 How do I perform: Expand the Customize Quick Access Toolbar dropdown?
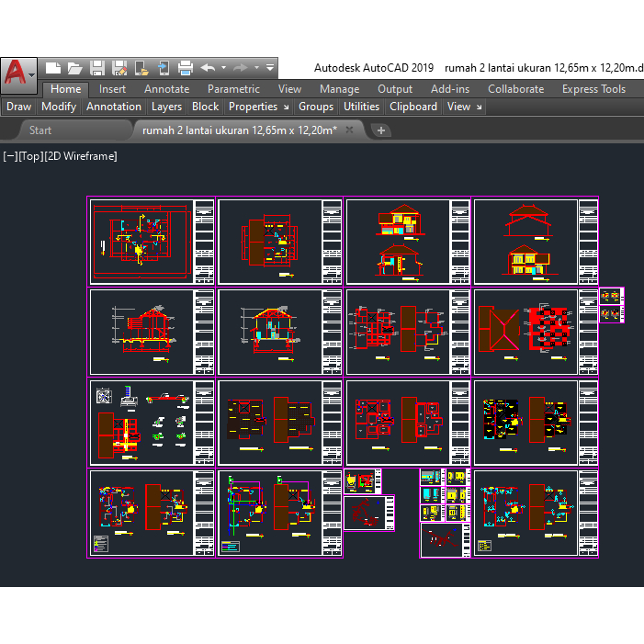point(270,68)
